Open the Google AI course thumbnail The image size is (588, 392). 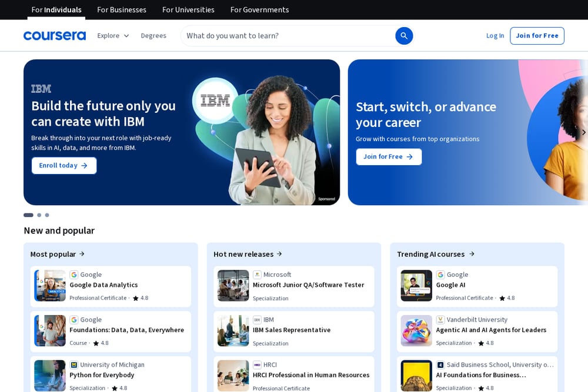pyautogui.click(x=416, y=286)
